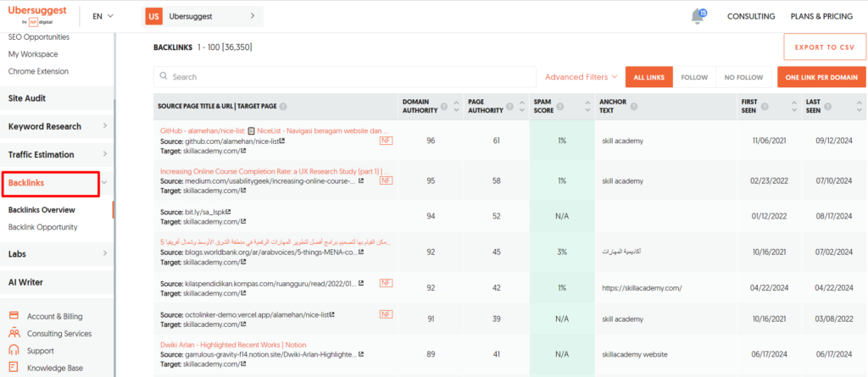Open CONSULTING in top navigation
868x377 pixels.
(751, 17)
